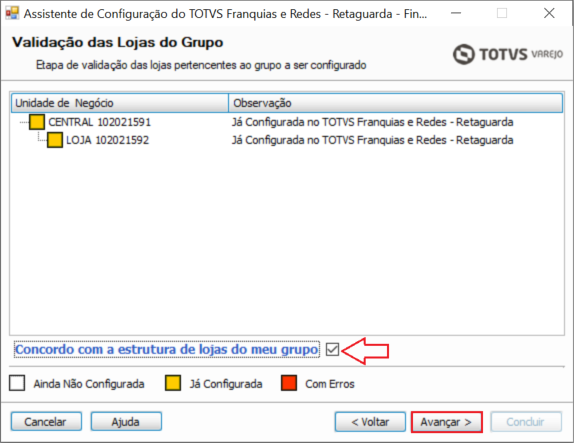Viewport: 574px width, 443px height.
Task: Go back with the < Voltar button
Action: point(370,422)
